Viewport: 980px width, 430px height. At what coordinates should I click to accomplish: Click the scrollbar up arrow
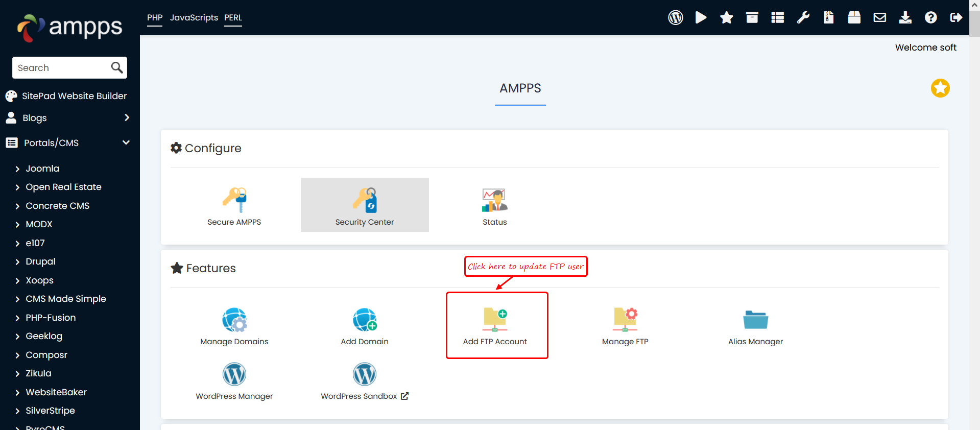tap(974, 5)
